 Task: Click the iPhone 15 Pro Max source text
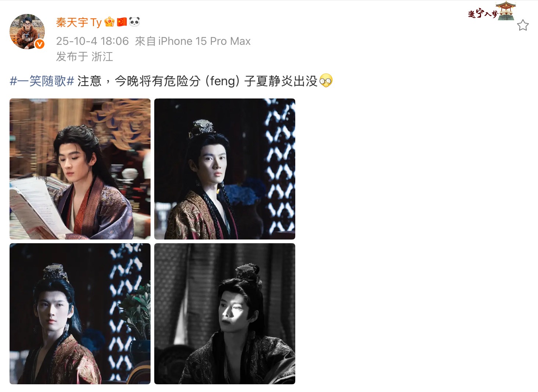204,41
